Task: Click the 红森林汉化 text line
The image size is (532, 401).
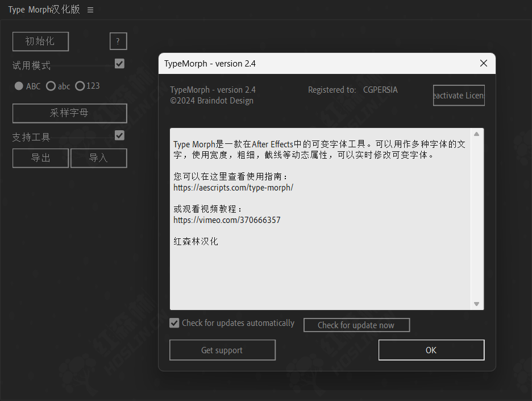Action: click(x=196, y=241)
